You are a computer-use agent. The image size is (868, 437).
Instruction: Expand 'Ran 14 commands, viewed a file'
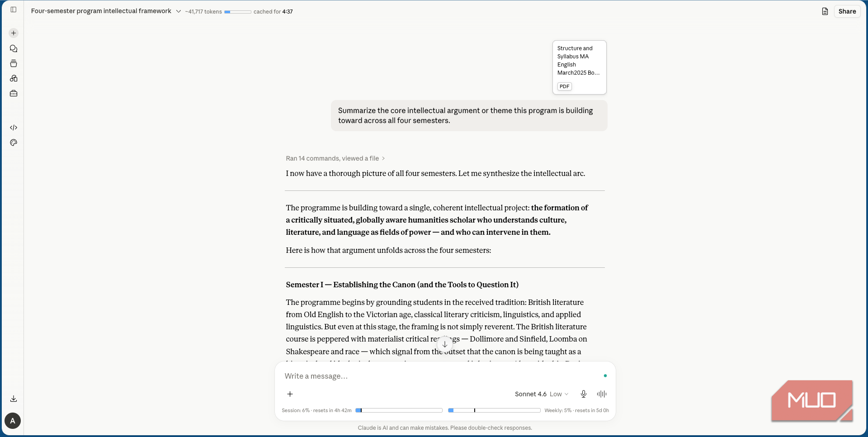[x=335, y=158]
